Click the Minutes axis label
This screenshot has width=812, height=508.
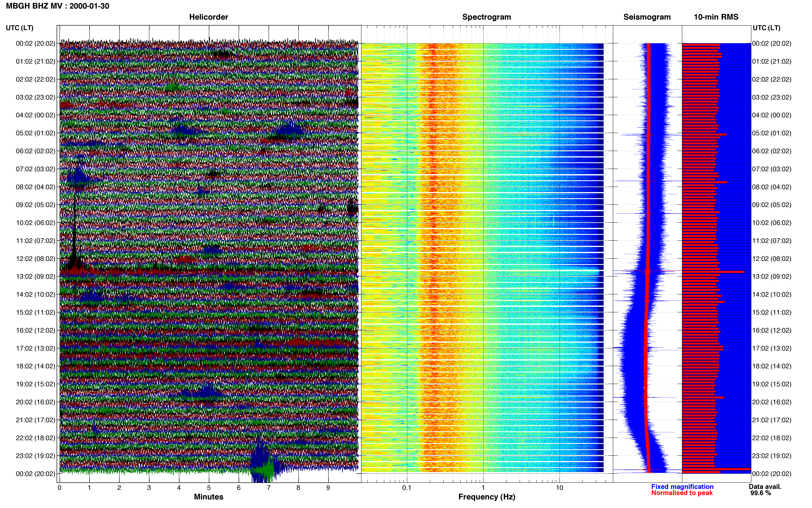coord(209,497)
